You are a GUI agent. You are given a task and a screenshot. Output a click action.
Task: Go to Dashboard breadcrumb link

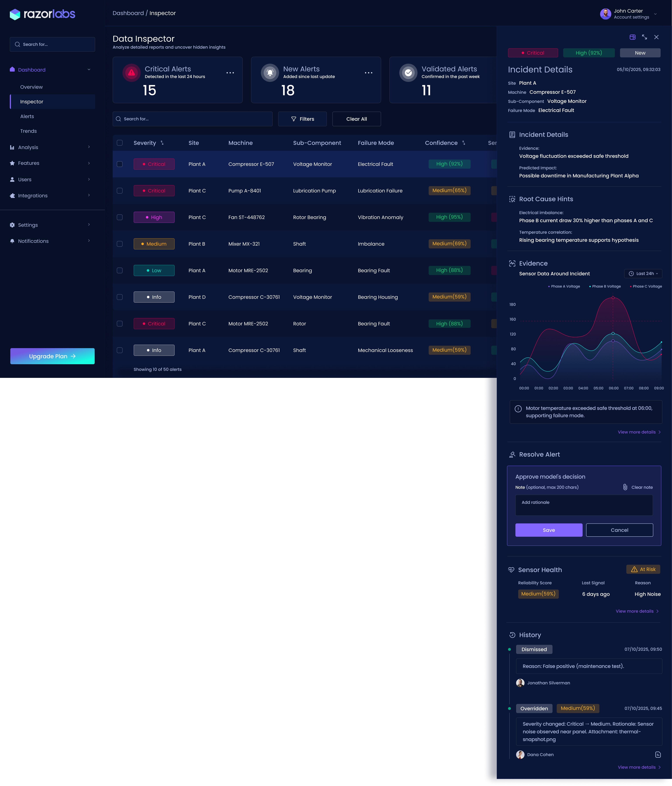(x=128, y=13)
